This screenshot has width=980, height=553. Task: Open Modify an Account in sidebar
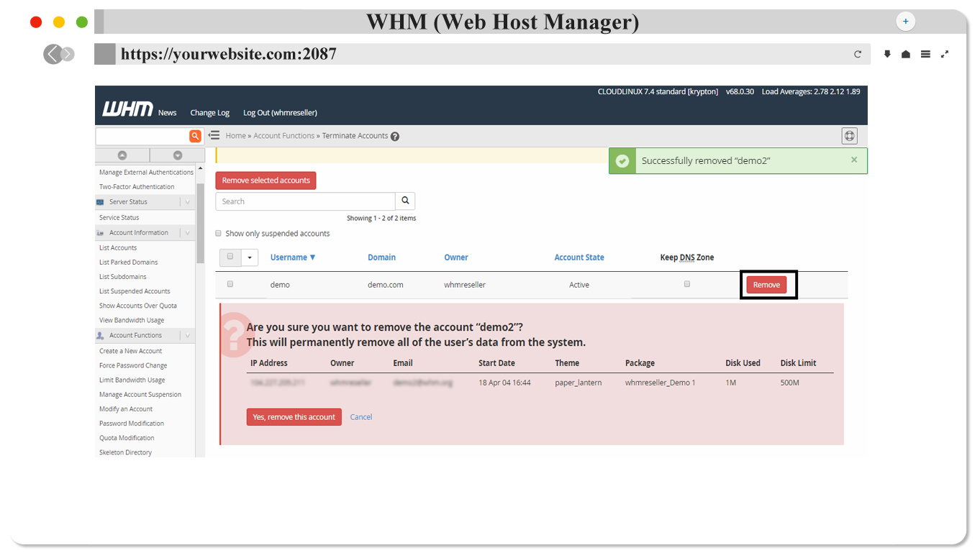click(126, 408)
